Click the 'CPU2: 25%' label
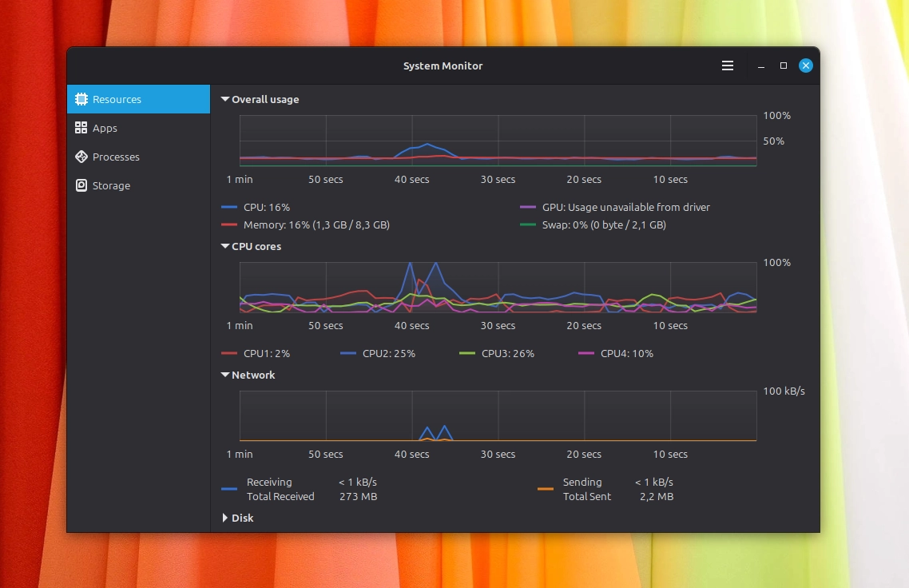Viewport: 909px width, 588px height. pos(389,353)
